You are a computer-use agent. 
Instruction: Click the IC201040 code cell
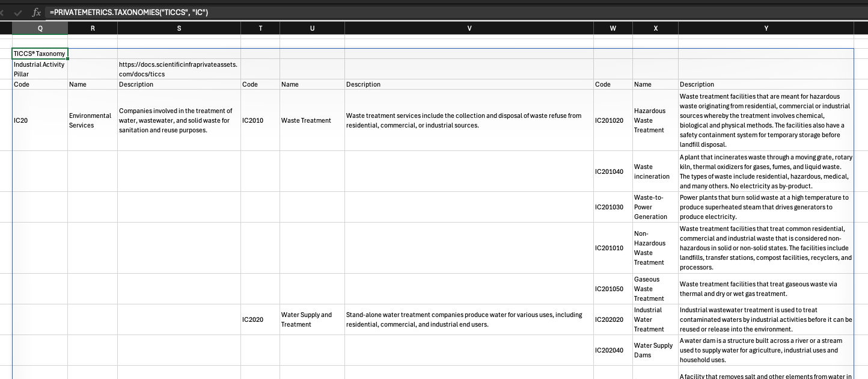pyautogui.click(x=613, y=171)
